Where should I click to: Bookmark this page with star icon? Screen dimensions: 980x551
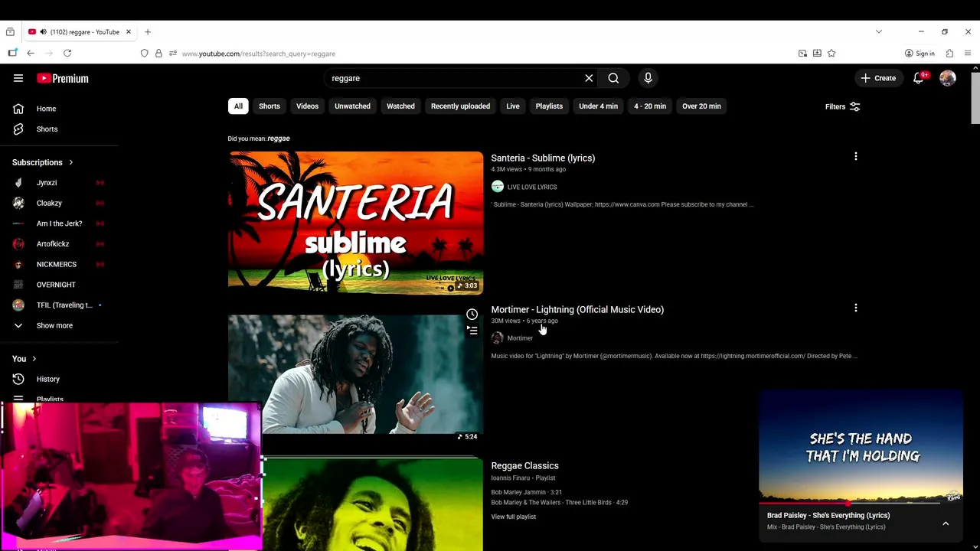click(831, 54)
